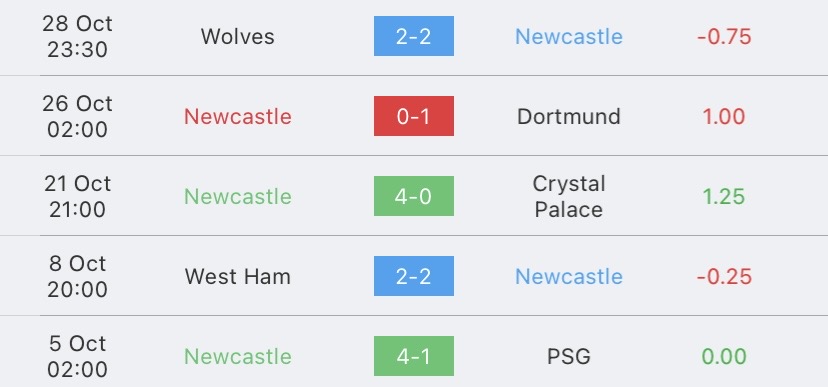Click the 1.00 handicap value
The height and width of the screenshot is (387, 828).
(x=724, y=117)
